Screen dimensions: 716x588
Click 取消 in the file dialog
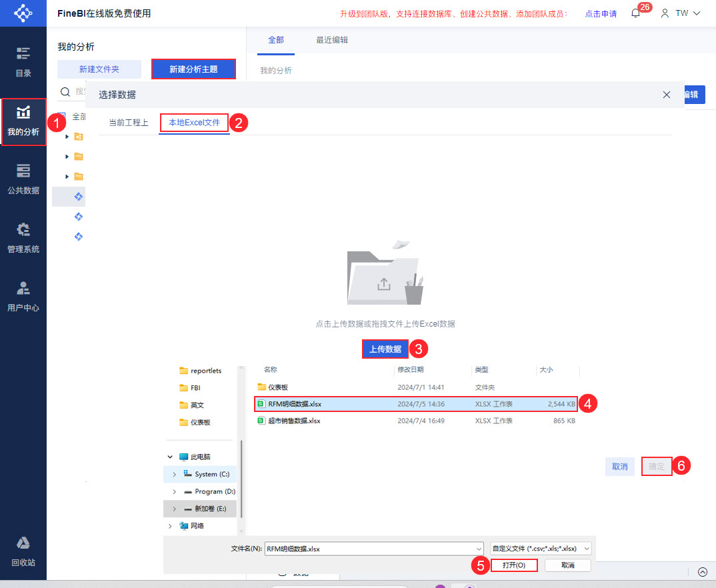tap(568, 565)
